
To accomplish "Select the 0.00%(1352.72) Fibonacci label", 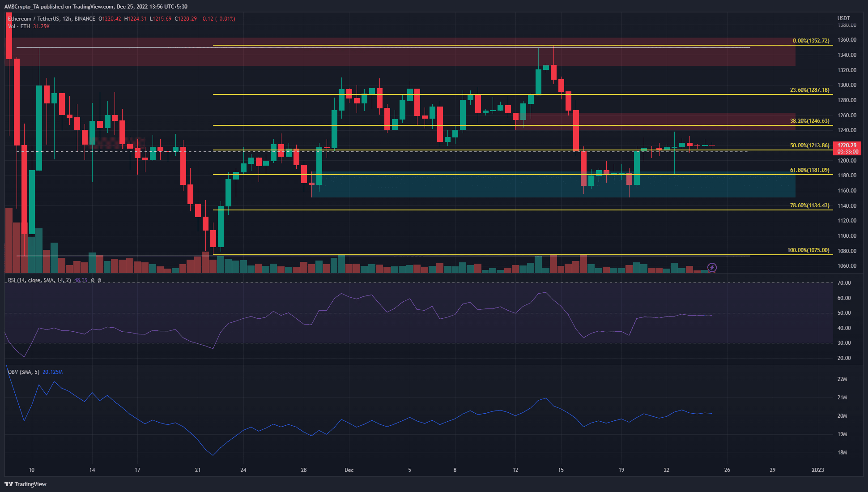I will click(x=811, y=41).
